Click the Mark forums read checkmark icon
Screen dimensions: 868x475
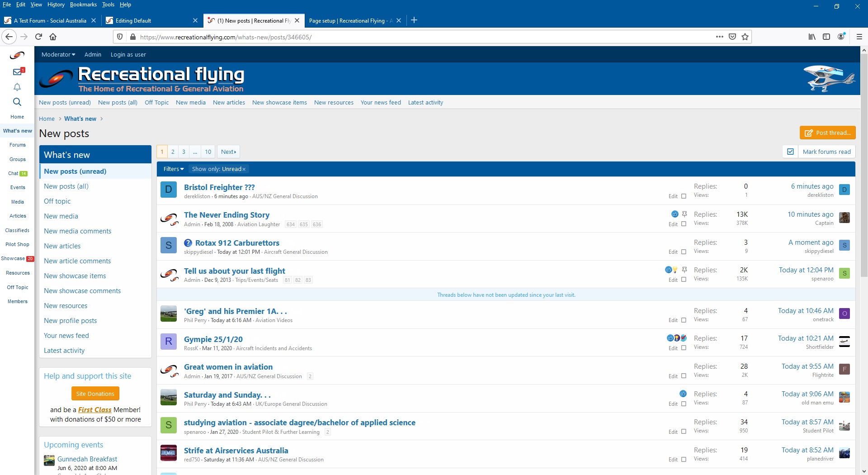click(x=790, y=152)
